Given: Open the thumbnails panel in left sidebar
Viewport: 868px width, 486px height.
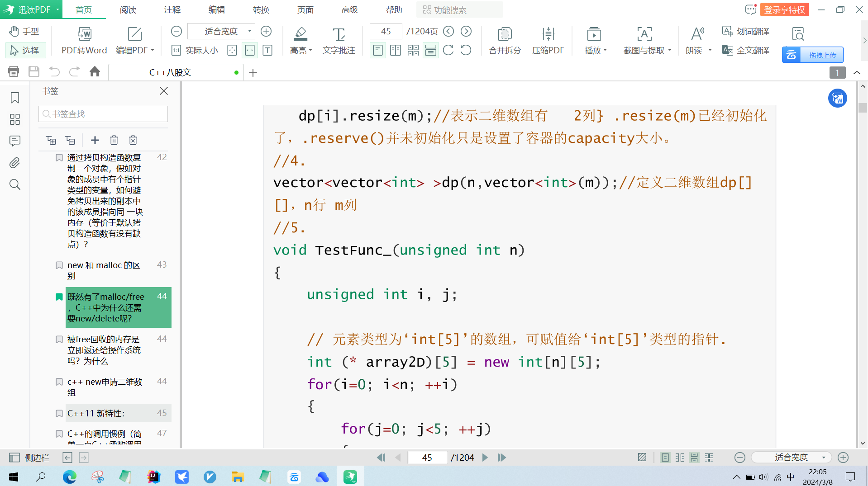Looking at the screenshot, I should point(15,119).
